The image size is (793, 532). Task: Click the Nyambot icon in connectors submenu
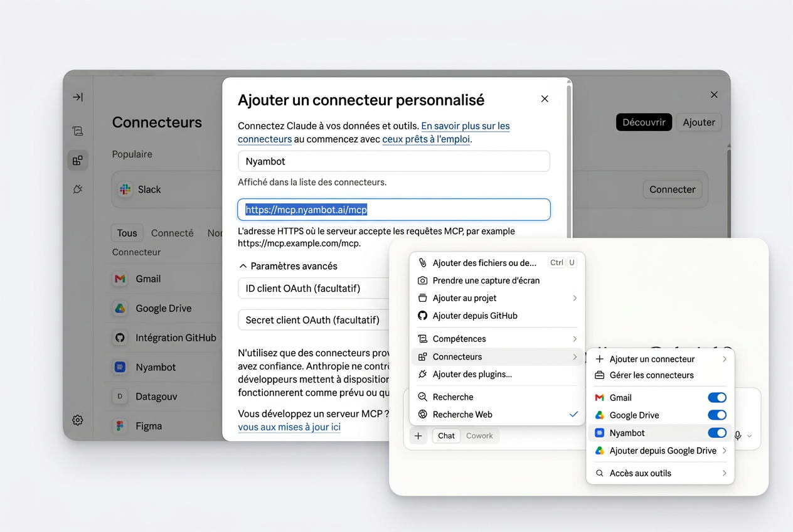(600, 433)
